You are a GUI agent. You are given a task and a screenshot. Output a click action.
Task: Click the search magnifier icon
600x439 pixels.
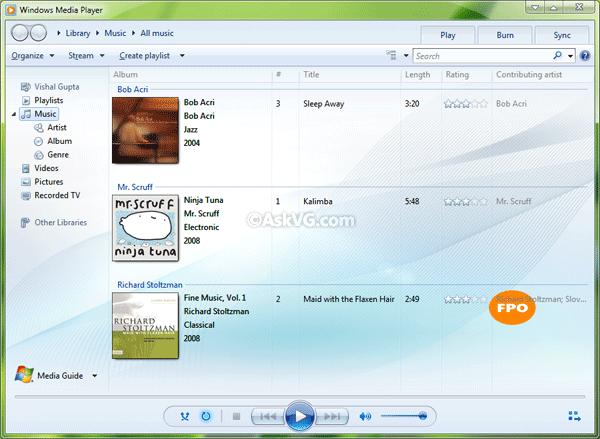point(557,55)
